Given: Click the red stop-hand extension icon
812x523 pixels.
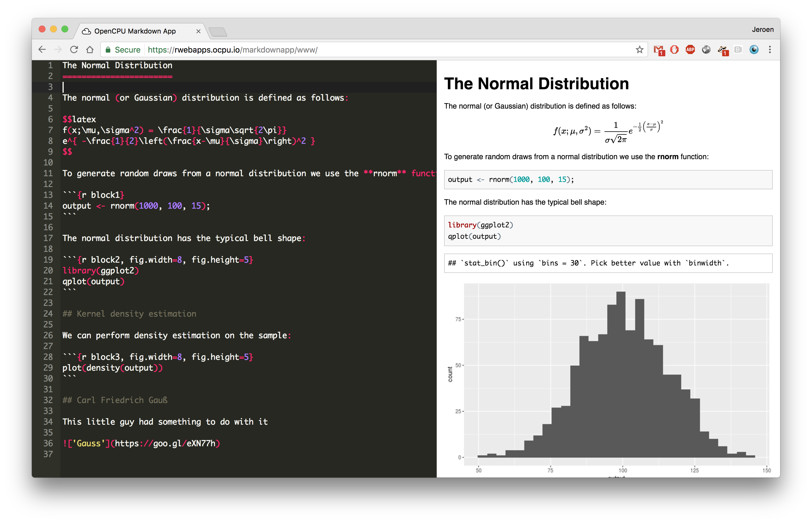Looking at the screenshot, I should (x=674, y=49).
